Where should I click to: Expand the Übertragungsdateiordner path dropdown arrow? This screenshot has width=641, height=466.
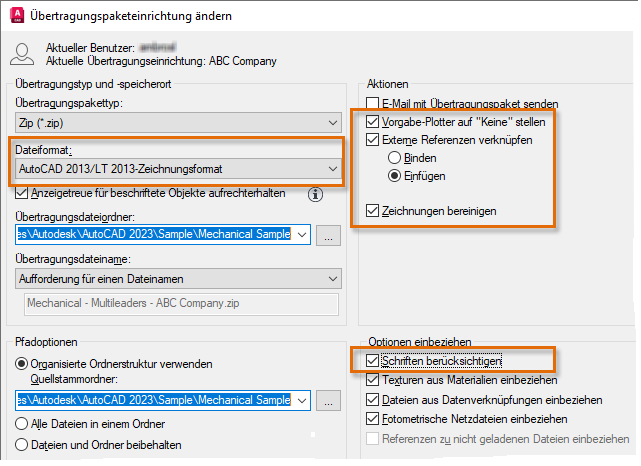pyautogui.click(x=302, y=235)
